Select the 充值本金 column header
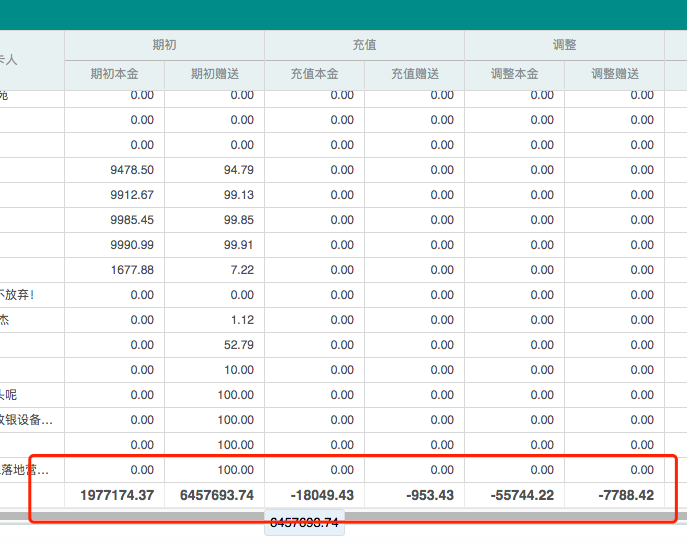The image size is (687, 545). [314, 74]
